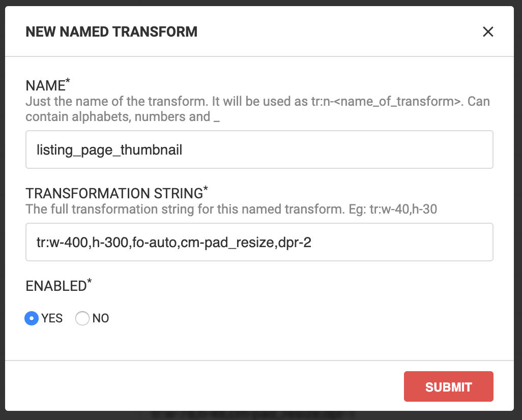This screenshot has height=420, width=522.
Task: Close the New Named Transform dialog
Action: point(488,32)
